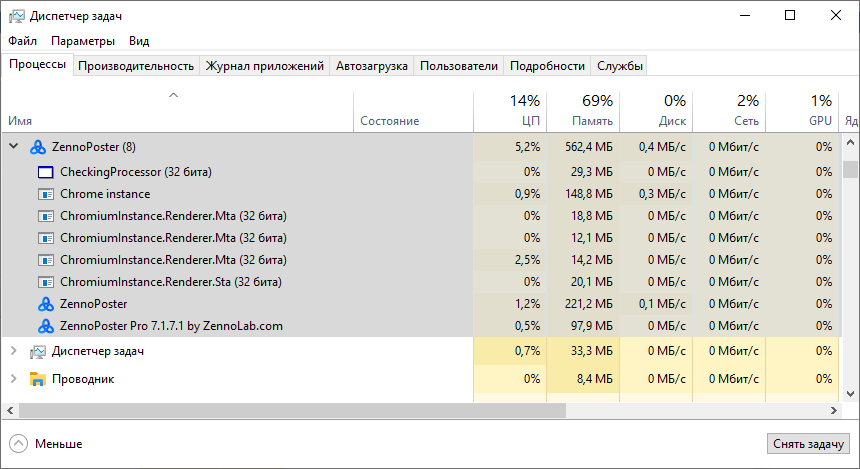The height and width of the screenshot is (469, 860).
Task: Click the Chrome instance process icon
Action: pyautogui.click(x=45, y=194)
